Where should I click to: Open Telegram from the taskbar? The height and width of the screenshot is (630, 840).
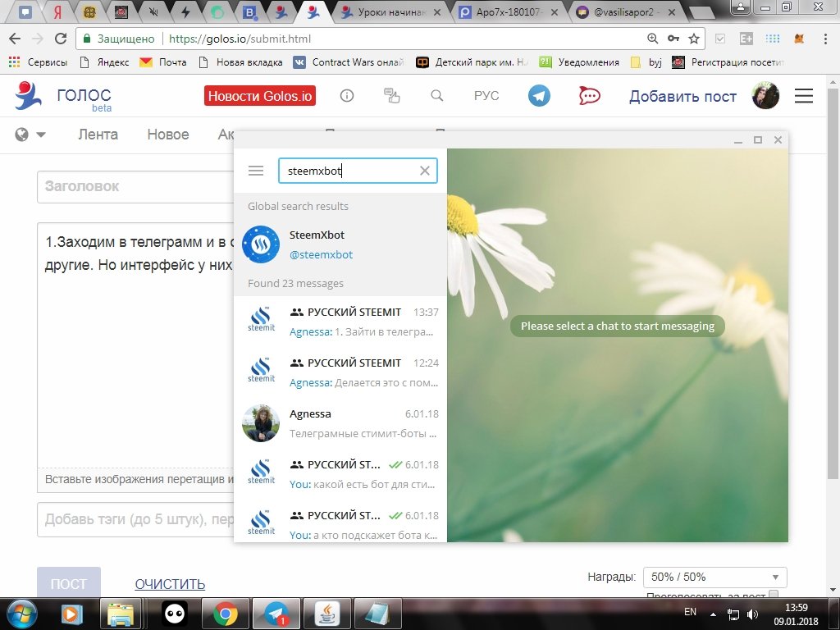pyautogui.click(x=276, y=614)
